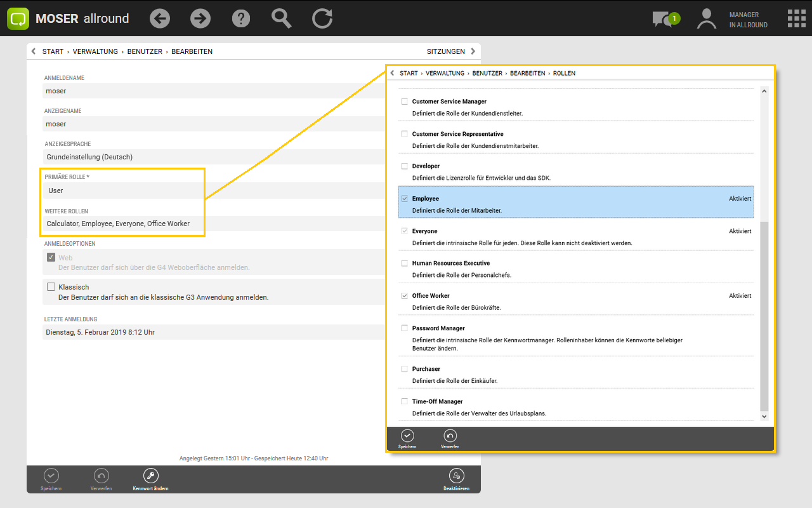The image size is (812, 508).
Task: Open the help question mark icon
Action: click(241, 18)
